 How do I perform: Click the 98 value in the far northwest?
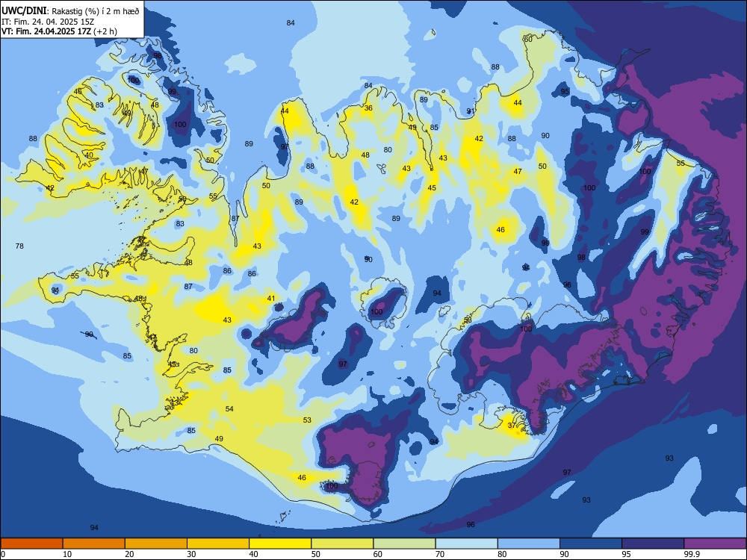click(x=158, y=56)
